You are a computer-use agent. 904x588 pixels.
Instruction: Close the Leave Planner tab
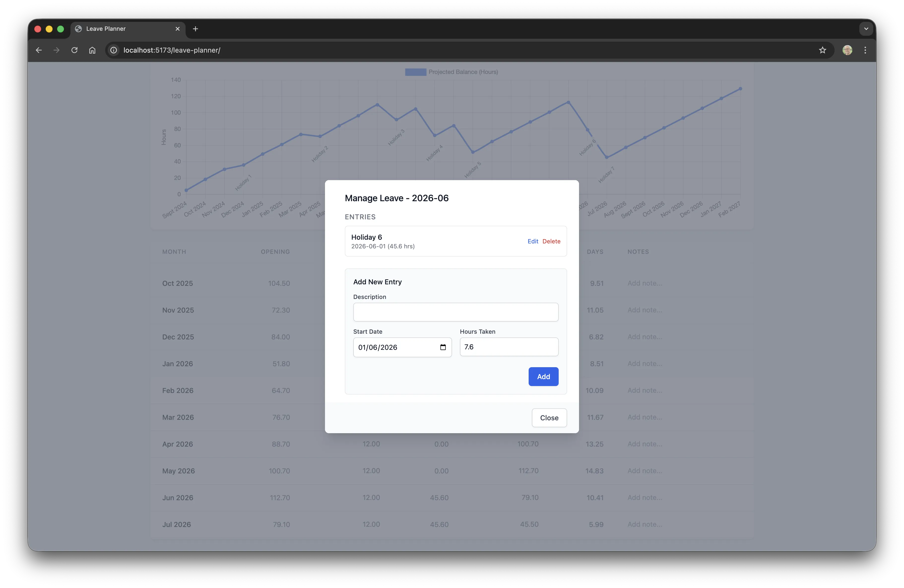177,29
